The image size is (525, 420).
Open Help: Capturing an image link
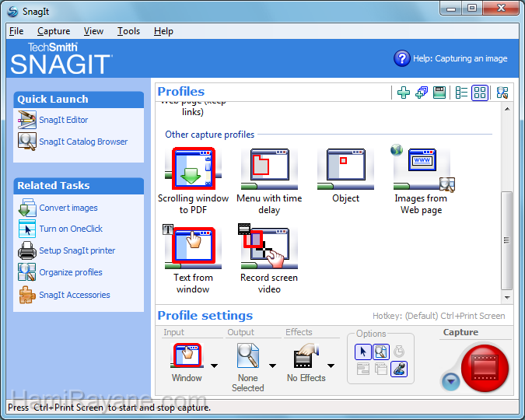pos(460,58)
